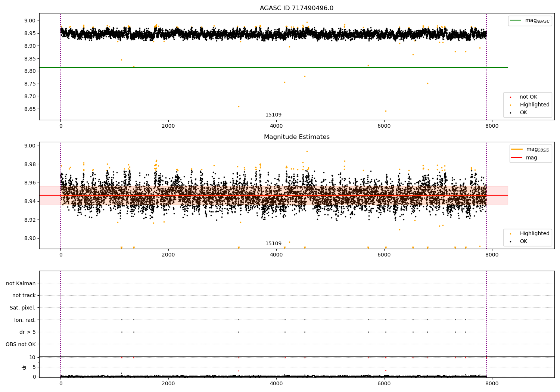Select 'Highlighted' legend entry in top plot
Screen dimensions: 560x392
pos(534,105)
